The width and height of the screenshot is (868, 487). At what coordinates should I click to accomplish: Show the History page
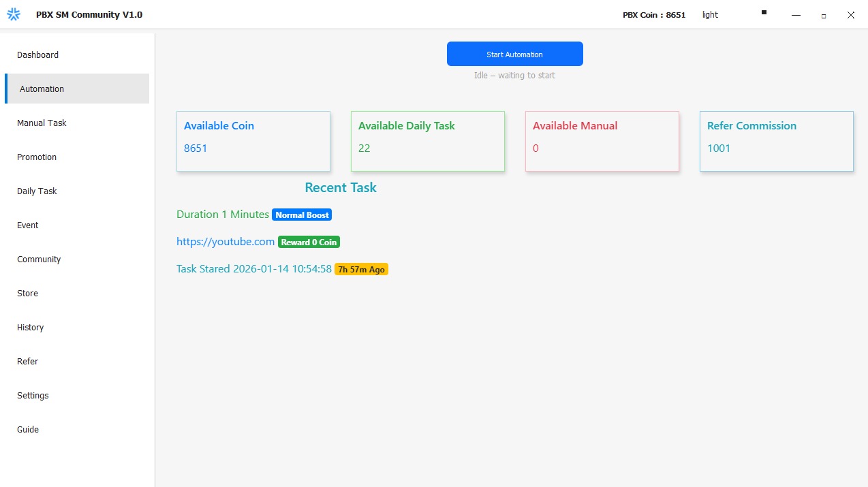[30, 327]
